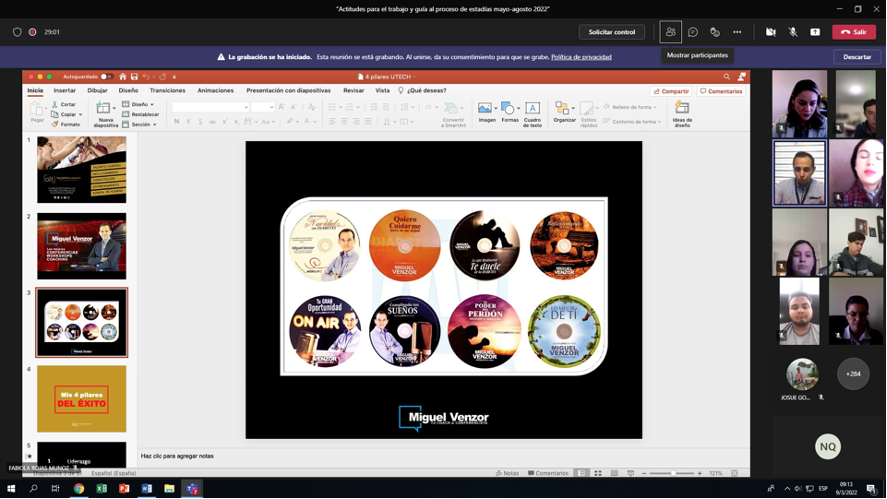Click Cortar in the ribbon
Viewport: 887px width, 499px height.
click(x=64, y=105)
